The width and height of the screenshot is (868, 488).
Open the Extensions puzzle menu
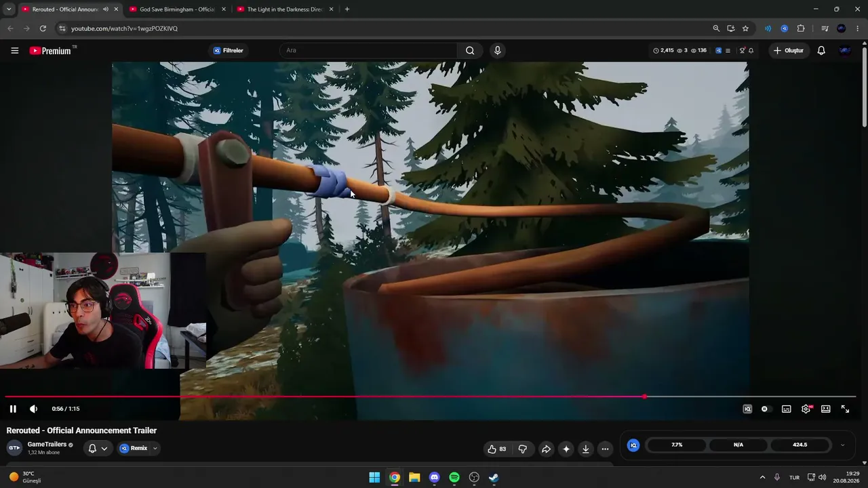point(801,28)
